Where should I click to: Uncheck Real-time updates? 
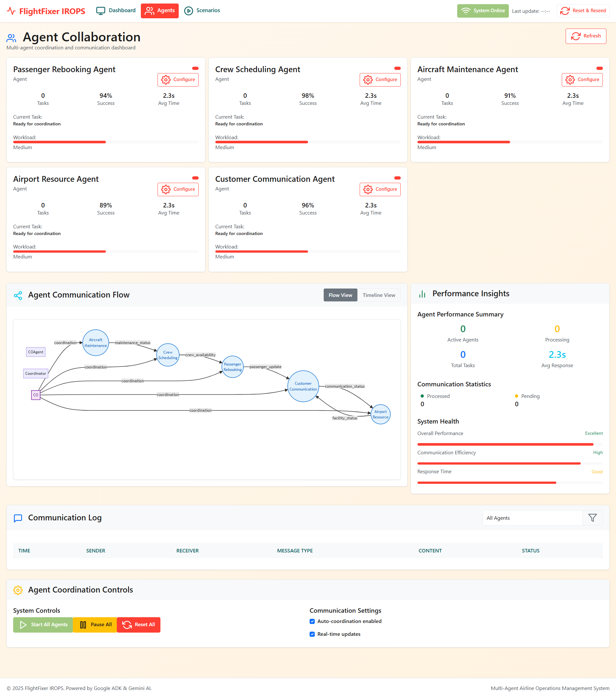312,634
